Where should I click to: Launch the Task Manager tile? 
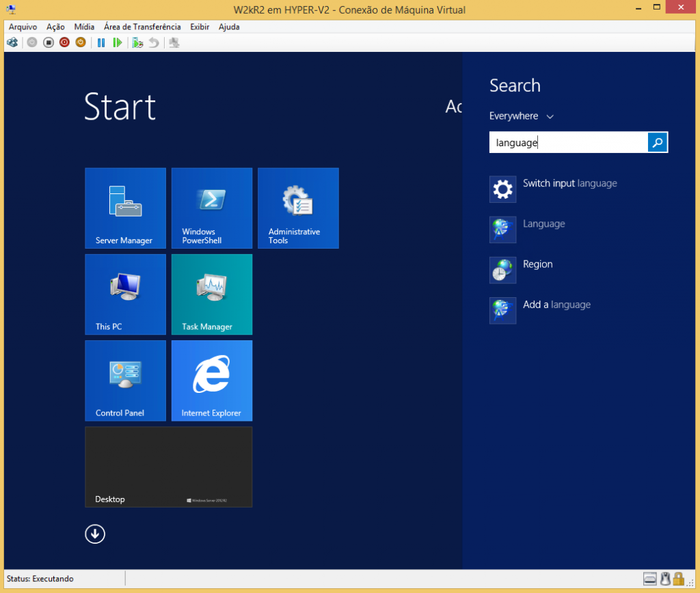(x=212, y=294)
